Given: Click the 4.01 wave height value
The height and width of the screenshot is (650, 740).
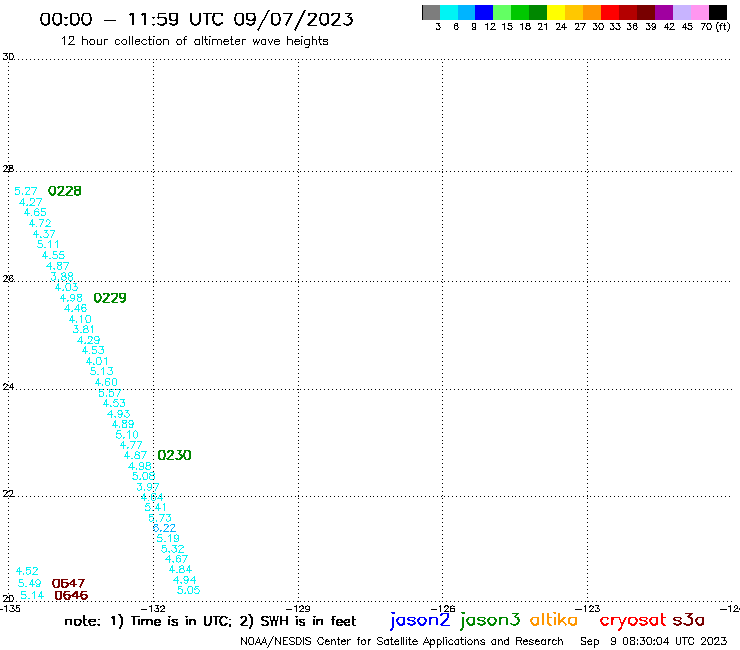Looking at the screenshot, I should coord(97,361).
